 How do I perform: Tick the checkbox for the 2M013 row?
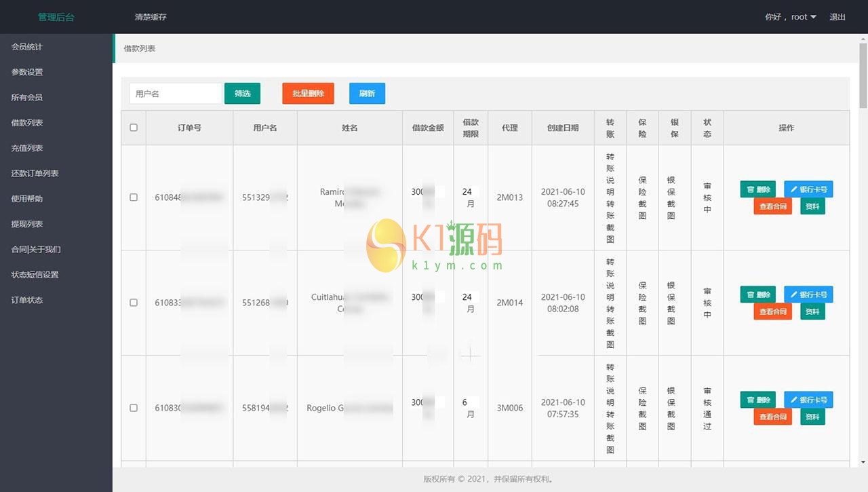pos(134,197)
